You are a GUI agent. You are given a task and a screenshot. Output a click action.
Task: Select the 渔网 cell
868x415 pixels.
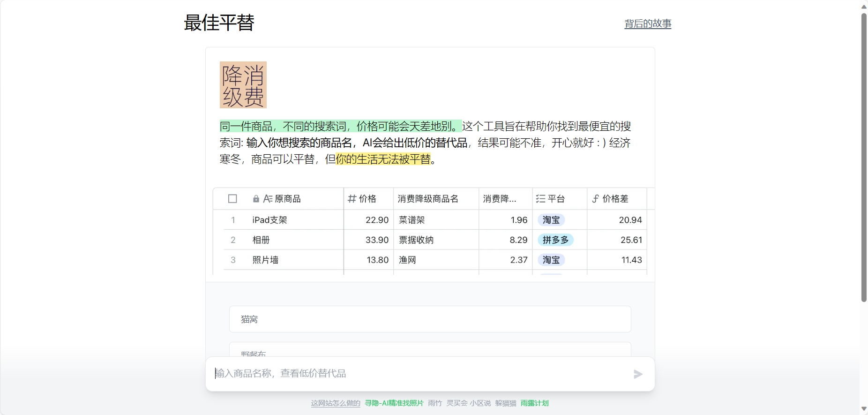click(436, 260)
